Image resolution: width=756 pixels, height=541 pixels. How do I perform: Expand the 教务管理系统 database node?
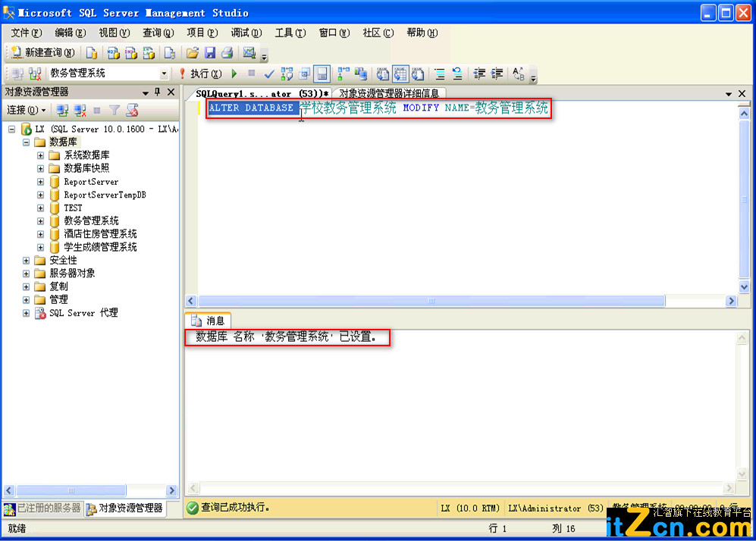[x=40, y=221]
